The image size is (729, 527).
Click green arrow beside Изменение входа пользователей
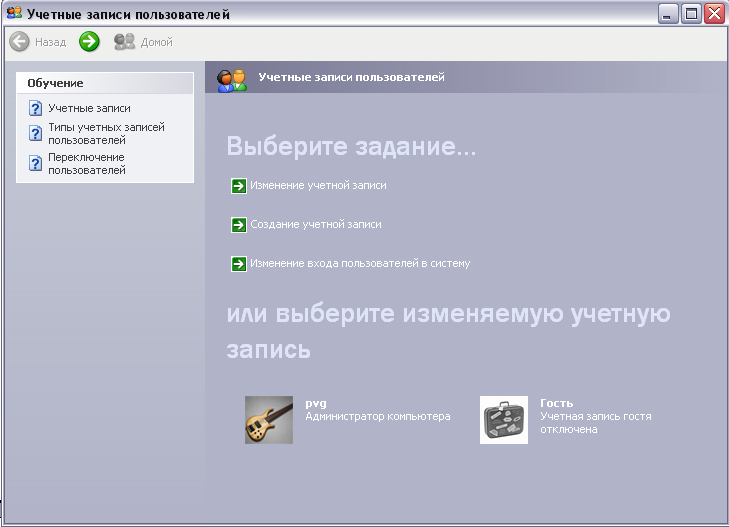pos(239,264)
